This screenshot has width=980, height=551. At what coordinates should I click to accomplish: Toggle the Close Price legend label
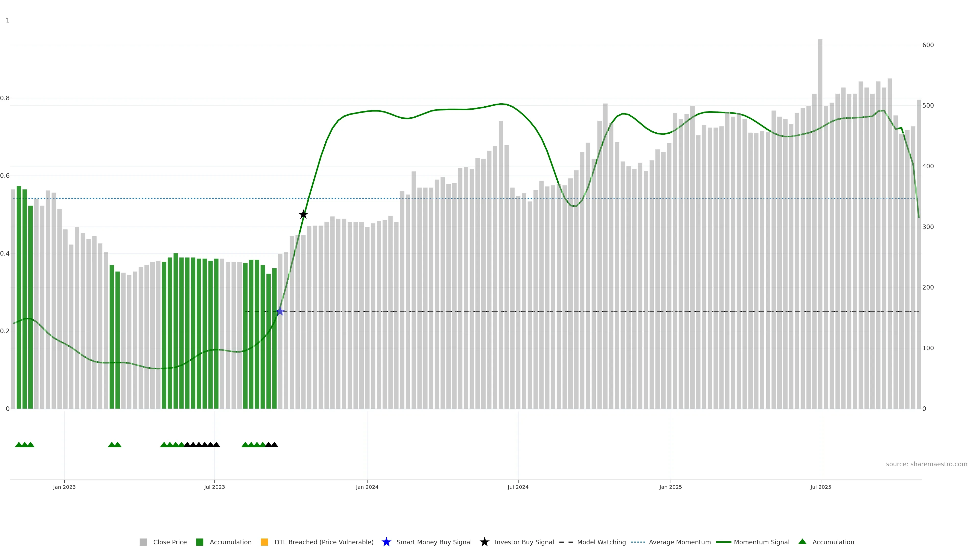coord(170,542)
